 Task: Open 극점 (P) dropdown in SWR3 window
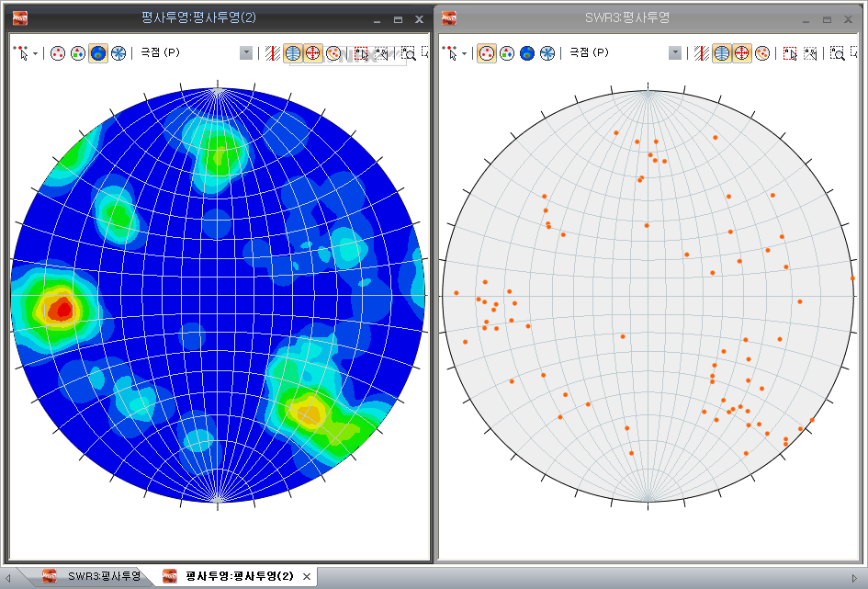(x=675, y=53)
